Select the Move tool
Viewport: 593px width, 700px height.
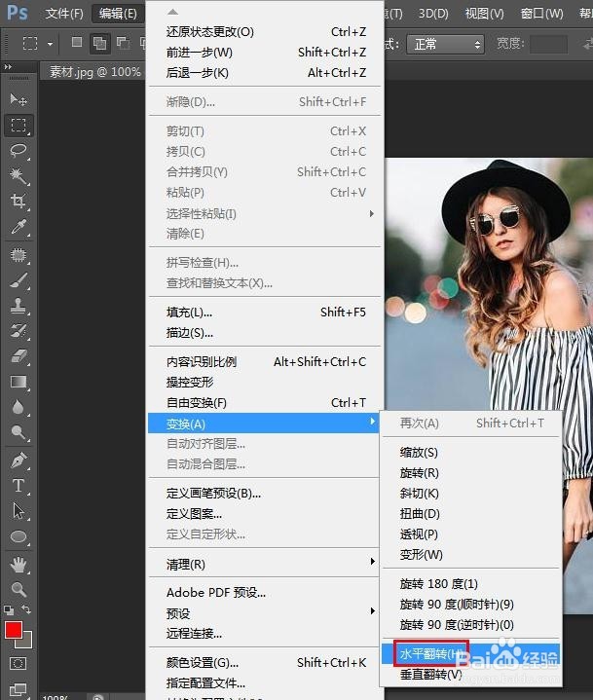click(x=19, y=99)
